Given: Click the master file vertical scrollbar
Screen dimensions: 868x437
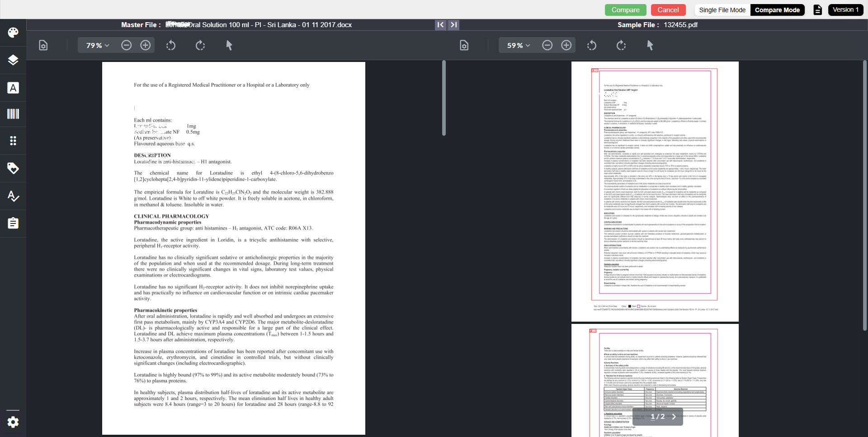Looking at the screenshot, I should point(444,98).
